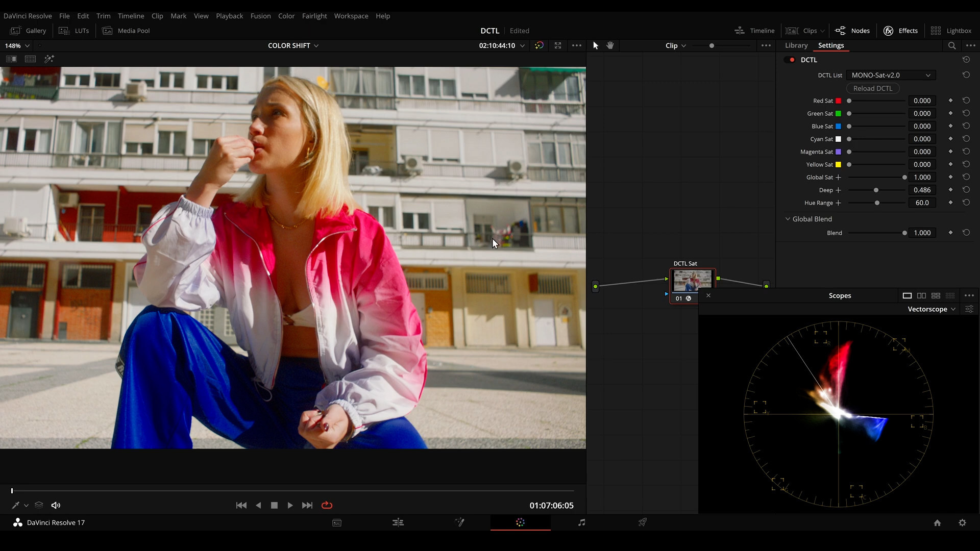The height and width of the screenshot is (551, 980).
Task: Click the Reload DCTL button
Action: [873, 88]
